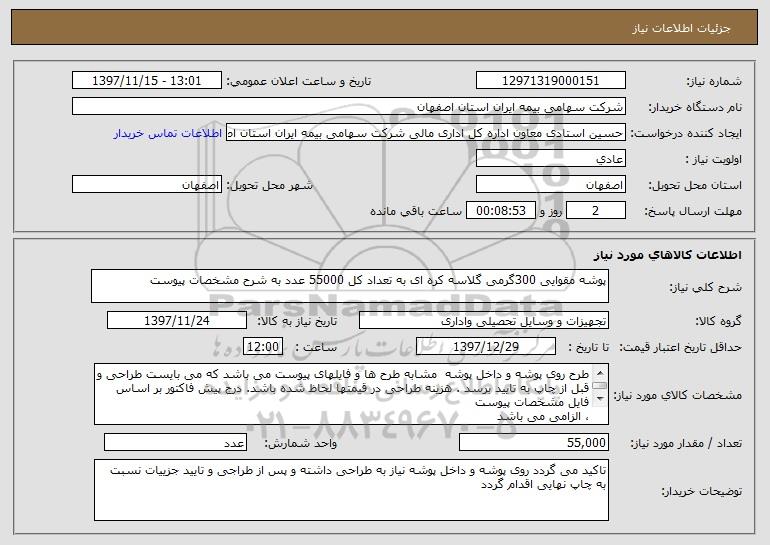Click the quantity field showing 55,000

click(534, 442)
